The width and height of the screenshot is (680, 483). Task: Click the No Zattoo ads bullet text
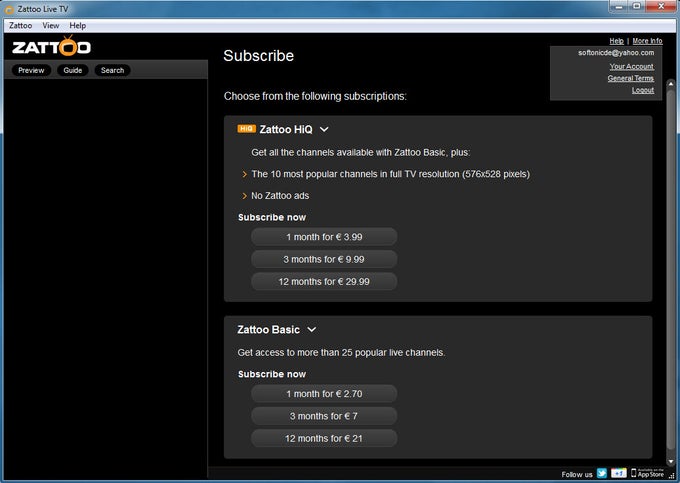280,196
